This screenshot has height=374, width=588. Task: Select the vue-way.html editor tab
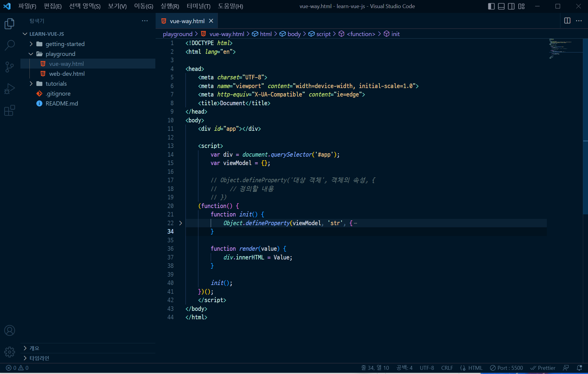click(187, 21)
